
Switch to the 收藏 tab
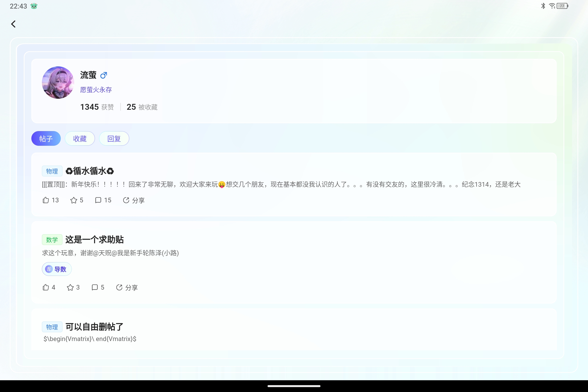pos(80,138)
